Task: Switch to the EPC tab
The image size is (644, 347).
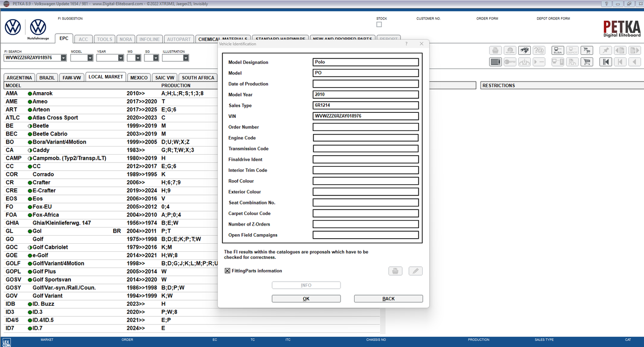Action: (x=64, y=39)
